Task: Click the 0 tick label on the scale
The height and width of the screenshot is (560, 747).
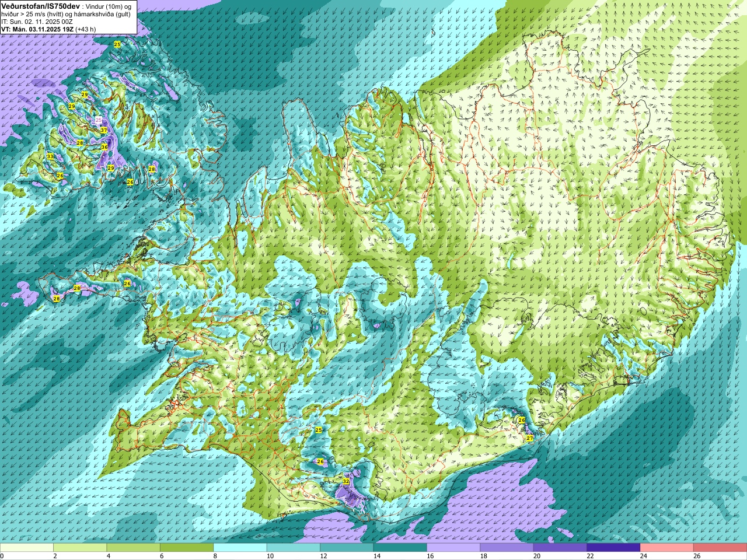Action: point(2,556)
